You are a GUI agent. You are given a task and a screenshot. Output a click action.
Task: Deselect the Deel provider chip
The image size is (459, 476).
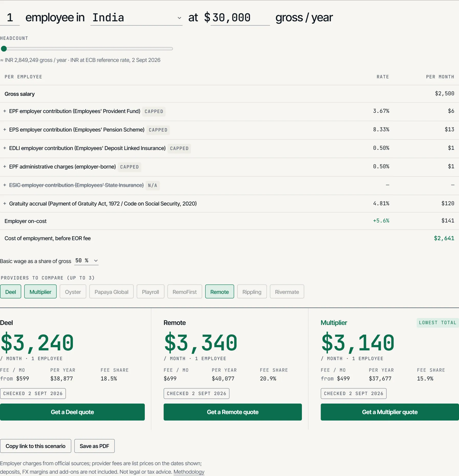click(11, 292)
